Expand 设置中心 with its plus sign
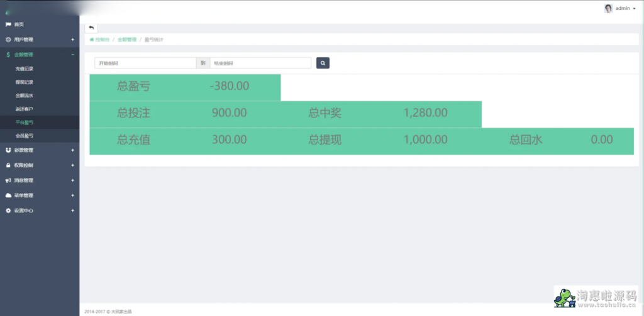Image resolution: width=644 pixels, height=316 pixels. (x=73, y=210)
